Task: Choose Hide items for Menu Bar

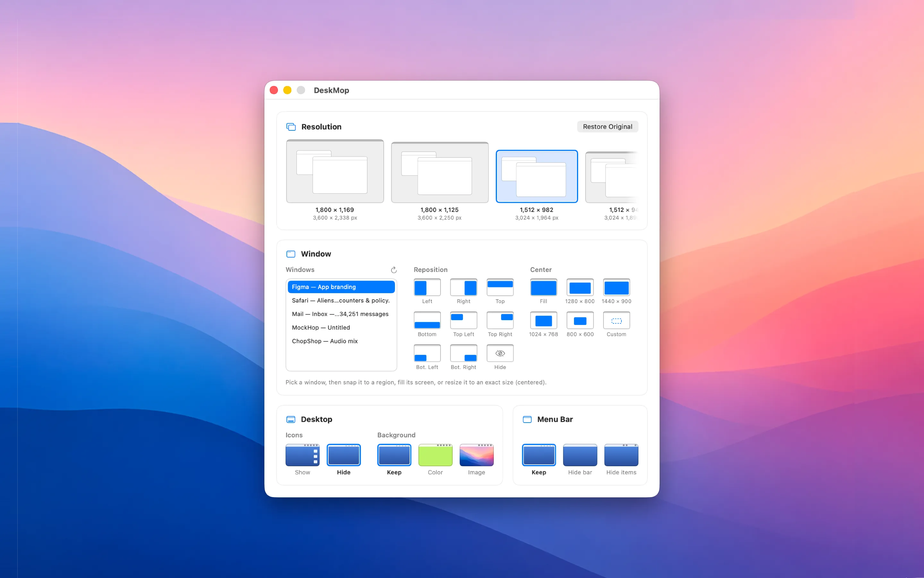Action: [x=621, y=455]
